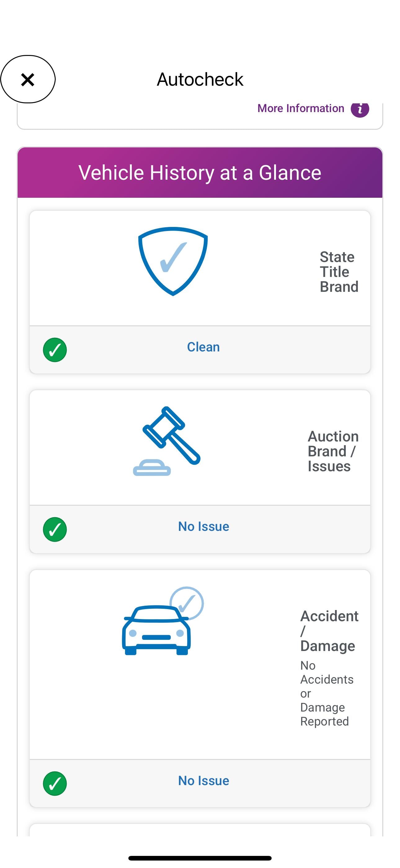Tap the State Title Brand label
This screenshot has height=868, width=400.
tap(338, 272)
